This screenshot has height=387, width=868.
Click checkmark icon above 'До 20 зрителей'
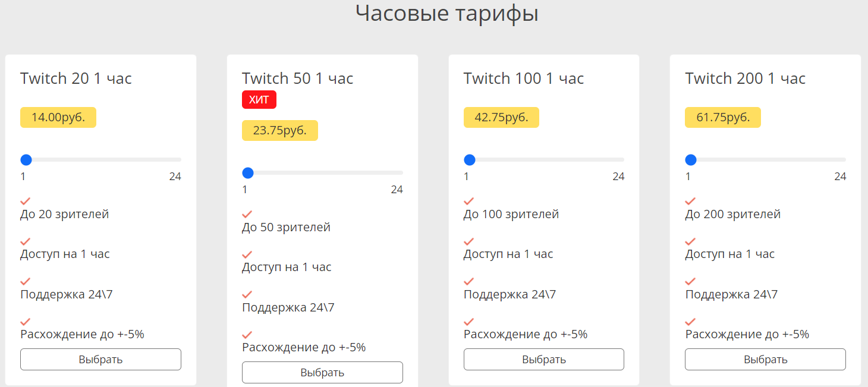click(x=25, y=201)
